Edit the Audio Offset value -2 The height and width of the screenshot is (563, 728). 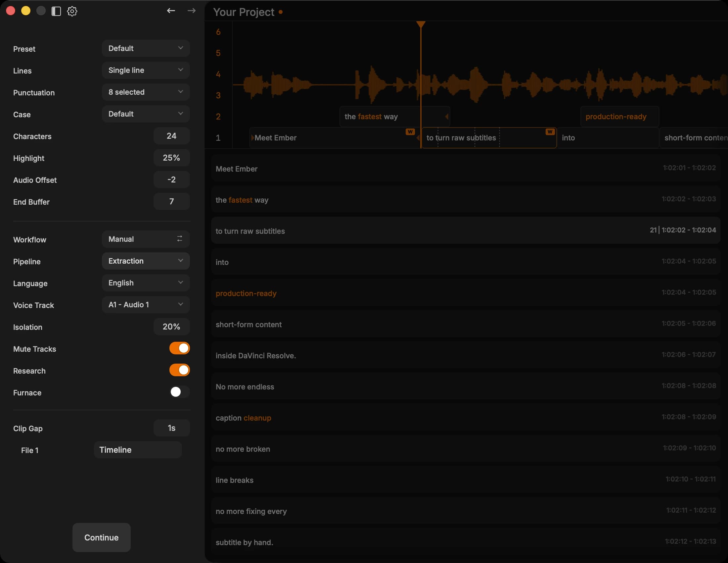pos(171,179)
